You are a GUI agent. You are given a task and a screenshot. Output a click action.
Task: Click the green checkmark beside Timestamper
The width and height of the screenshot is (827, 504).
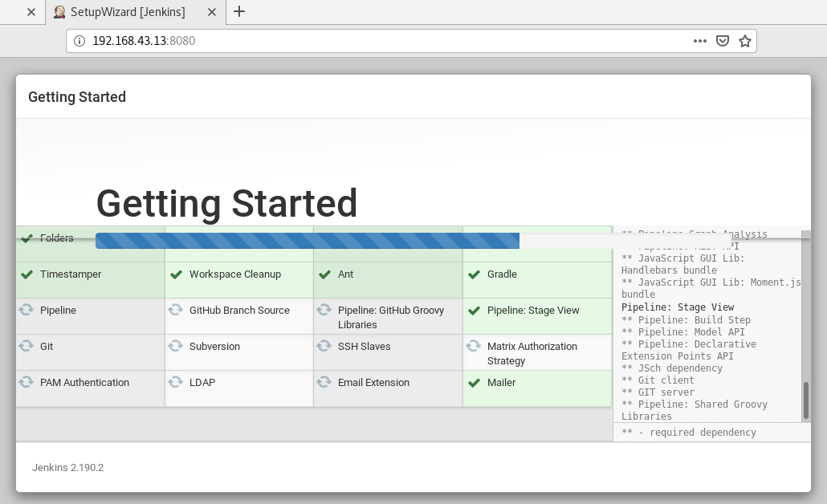coord(27,274)
